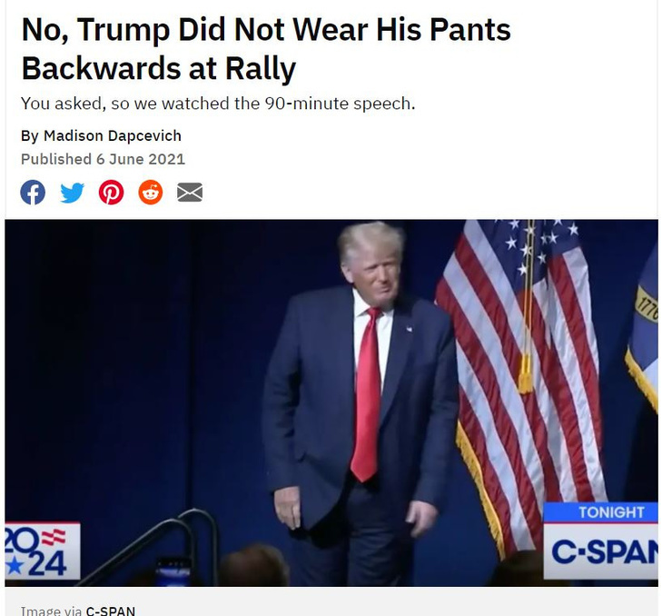Click the blue TONIGHT banner in the image

click(601, 512)
